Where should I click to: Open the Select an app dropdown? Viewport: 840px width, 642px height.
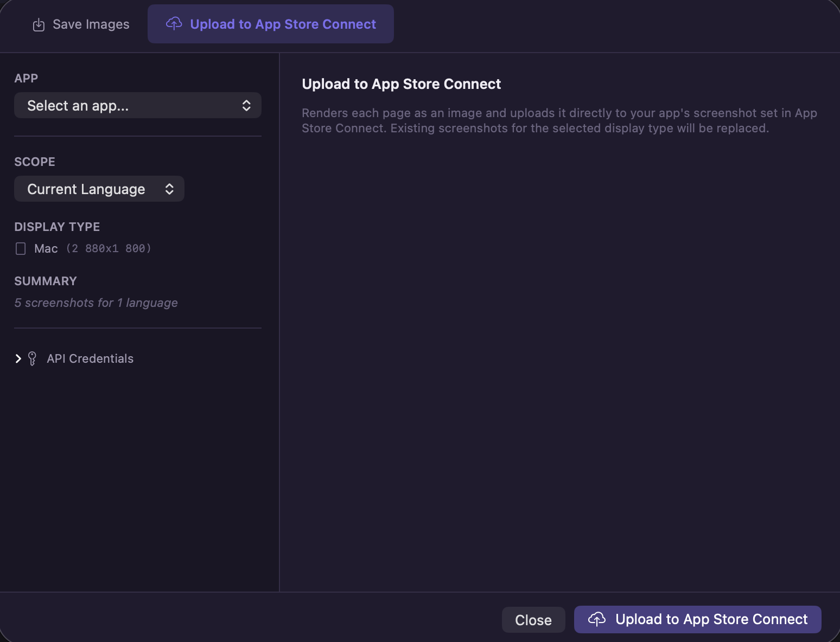[138, 105]
